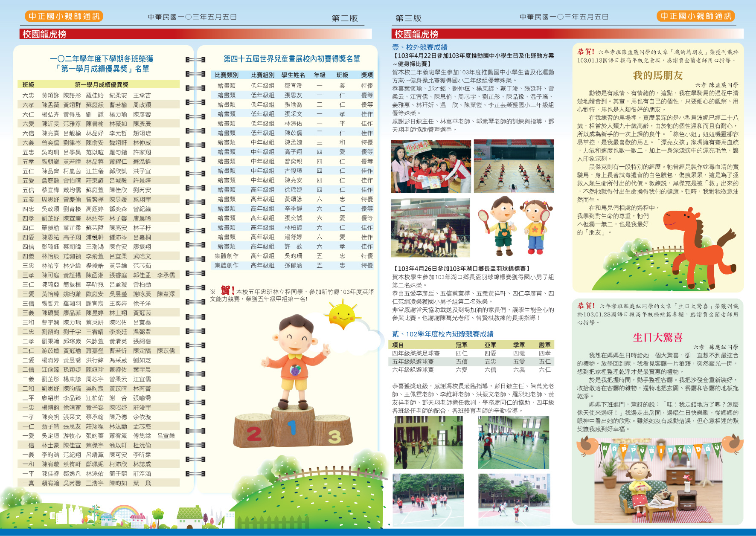Click the 一真 class row label
756x536 pixels.
point(28,483)
